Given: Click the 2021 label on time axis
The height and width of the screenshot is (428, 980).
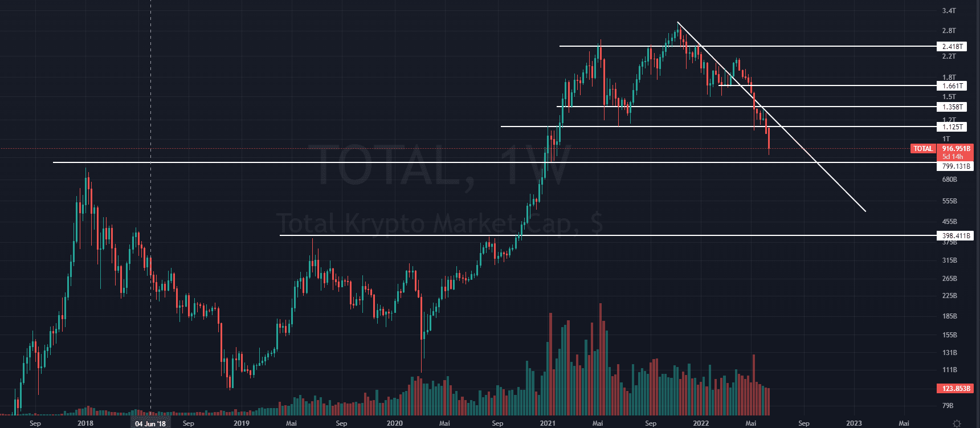Looking at the screenshot, I should [548, 423].
